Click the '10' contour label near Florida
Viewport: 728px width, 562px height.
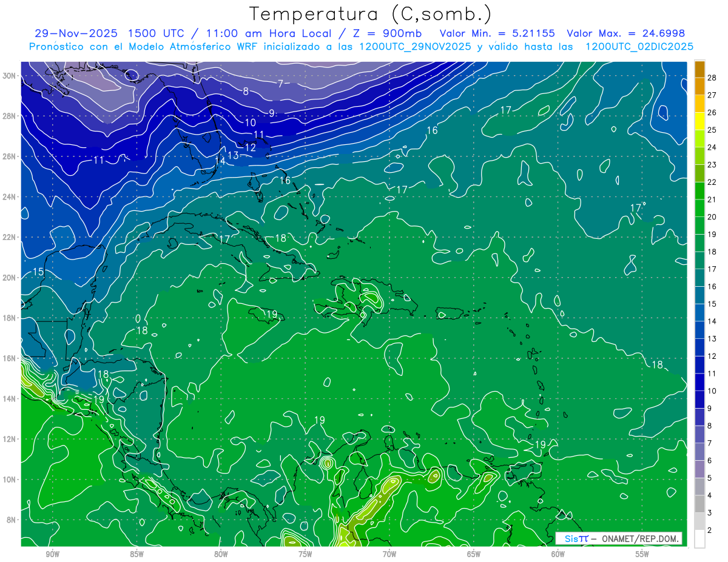coord(251,122)
